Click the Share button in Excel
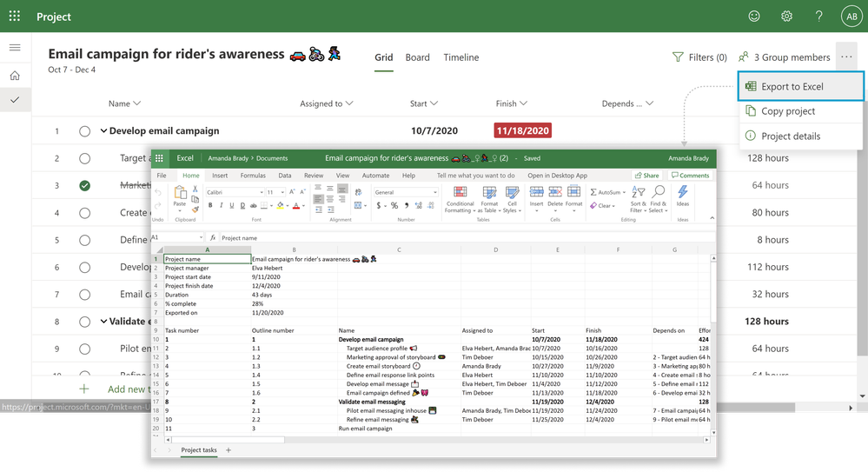Screen dimensions: 868x472 (x=646, y=175)
